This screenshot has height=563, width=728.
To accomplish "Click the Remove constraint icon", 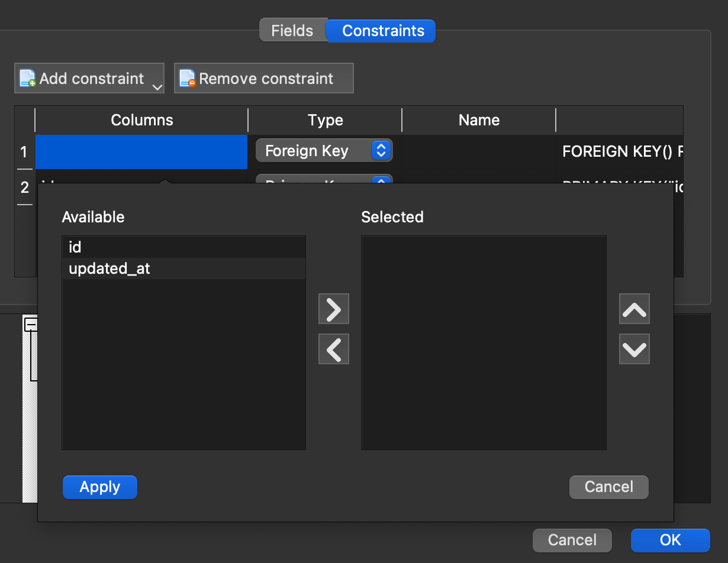I will pyautogui.click(x=186, y=77).
